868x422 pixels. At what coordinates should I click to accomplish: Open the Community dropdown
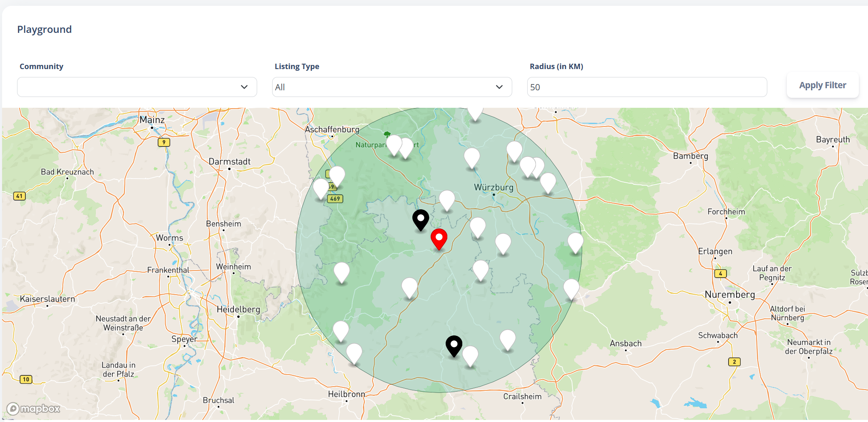click(137, 87)
